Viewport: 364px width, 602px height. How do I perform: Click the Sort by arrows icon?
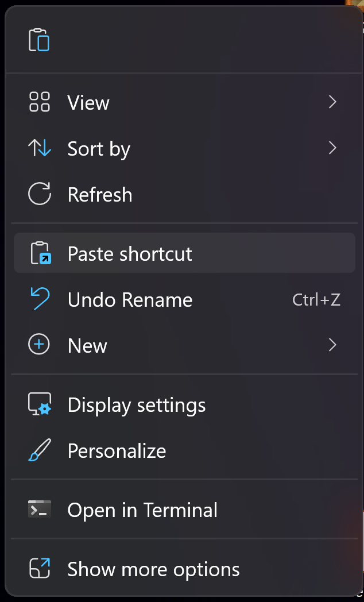click(x=40, y=149)
